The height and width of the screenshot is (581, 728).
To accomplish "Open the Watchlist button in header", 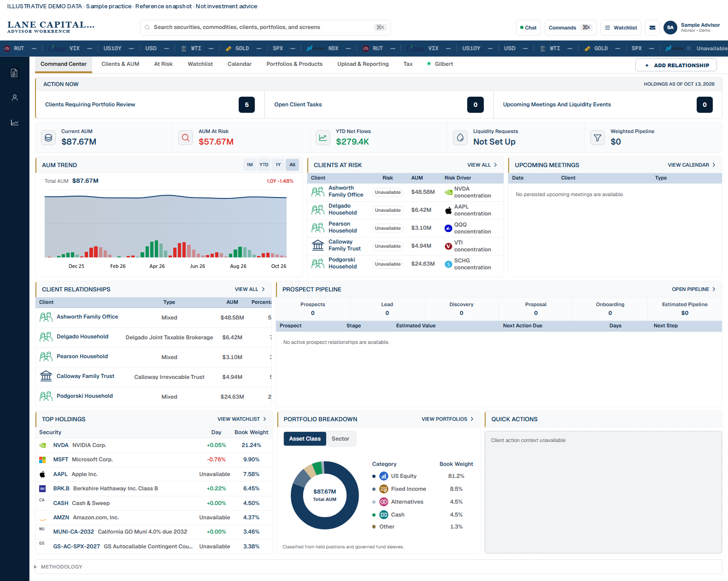I will point(621,28).
